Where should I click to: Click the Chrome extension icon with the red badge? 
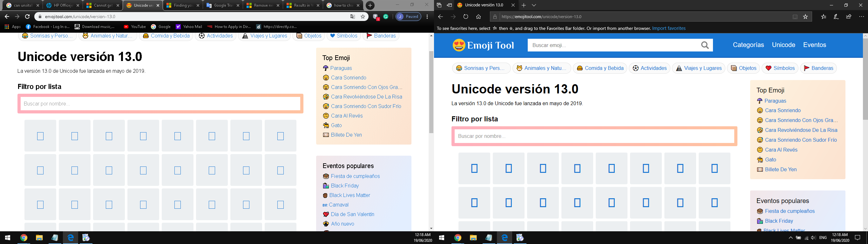click(376, 17)
